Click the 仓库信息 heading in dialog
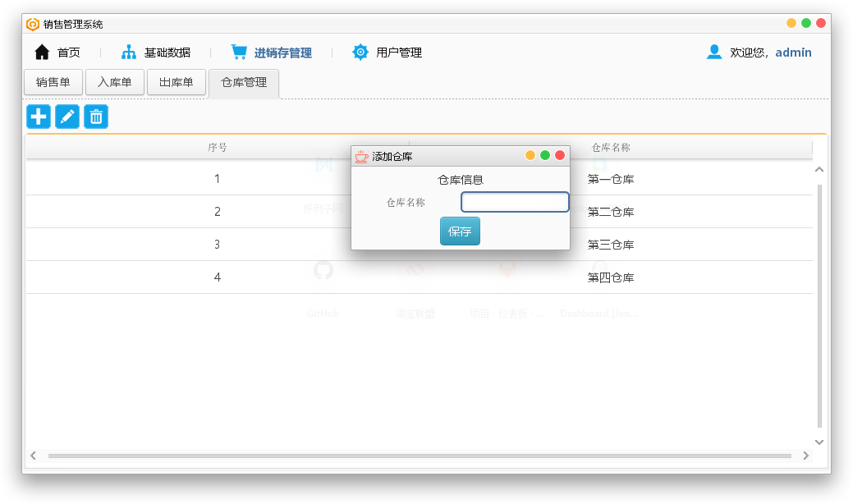Screen dimensions: 853x504 click(461, 180)
